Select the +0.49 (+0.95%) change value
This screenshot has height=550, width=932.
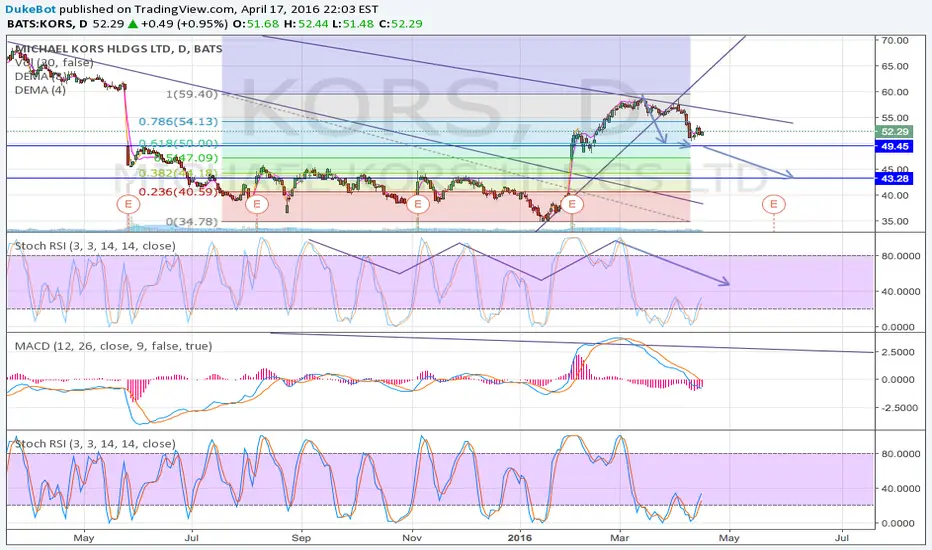[184, 24]
